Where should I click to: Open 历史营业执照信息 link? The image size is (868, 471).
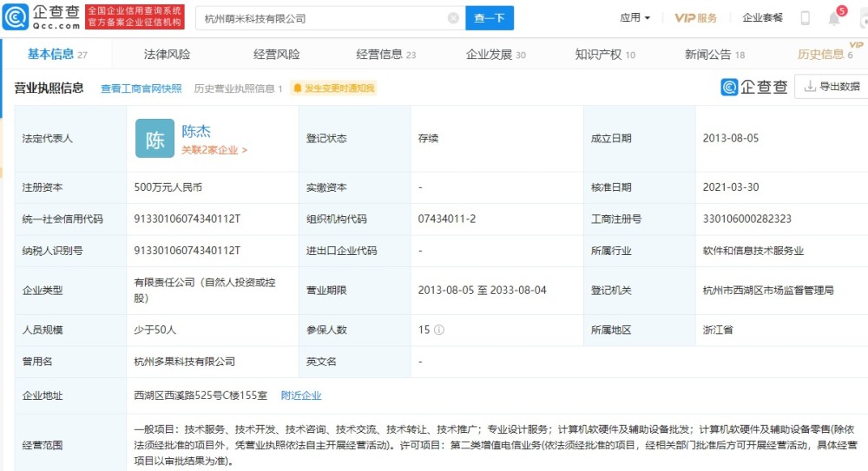[238, 88]
